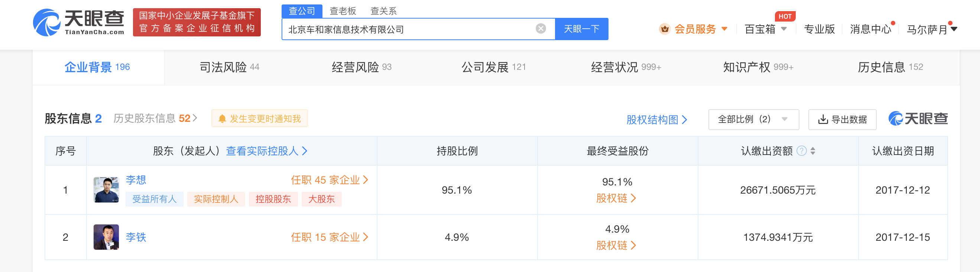Click the 认缴出资日期 column header
980x272 pixels.
902,151
